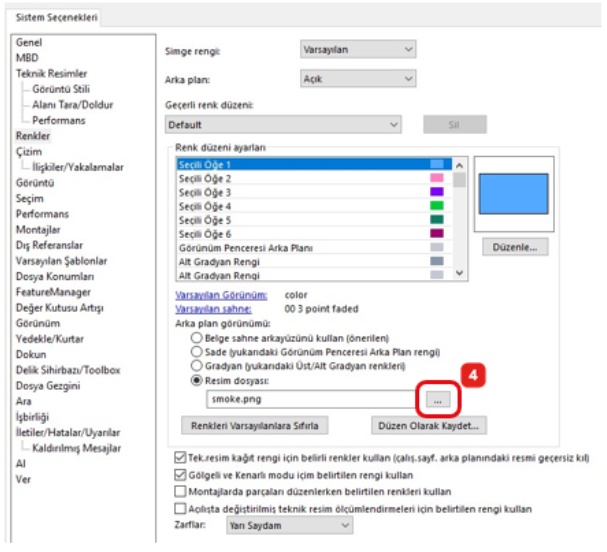Click the Düzenle... button
Viewport: 607px width, 552px height.
(x=515, y=245)
